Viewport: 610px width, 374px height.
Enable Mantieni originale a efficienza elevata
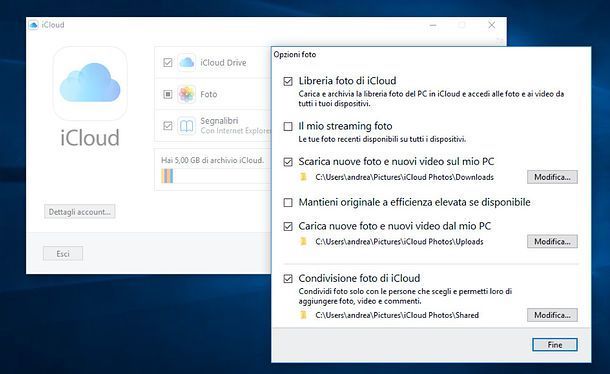tap(288, 203)
